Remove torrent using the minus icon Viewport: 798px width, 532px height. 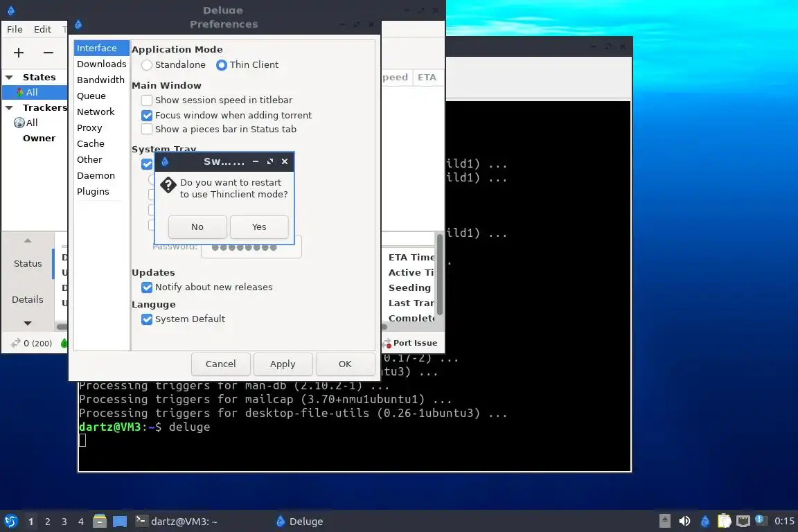pos(48,53)
